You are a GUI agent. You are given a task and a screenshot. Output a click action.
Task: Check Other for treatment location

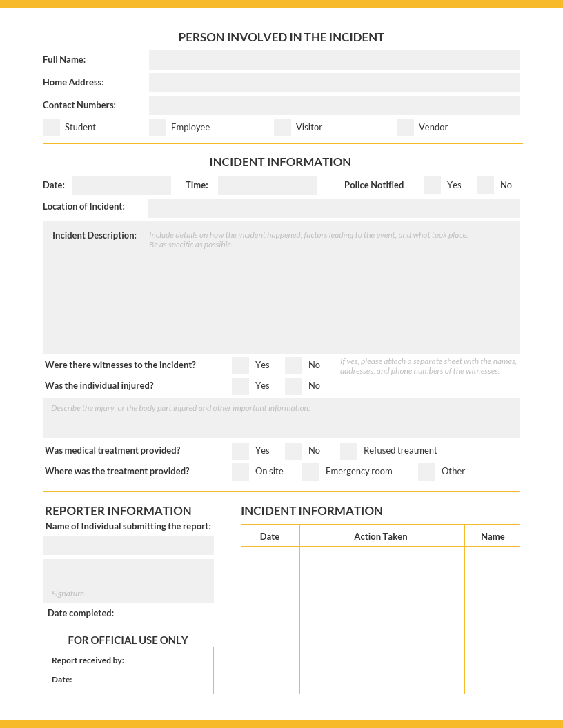pyautogui.click(x=426, y=472)
